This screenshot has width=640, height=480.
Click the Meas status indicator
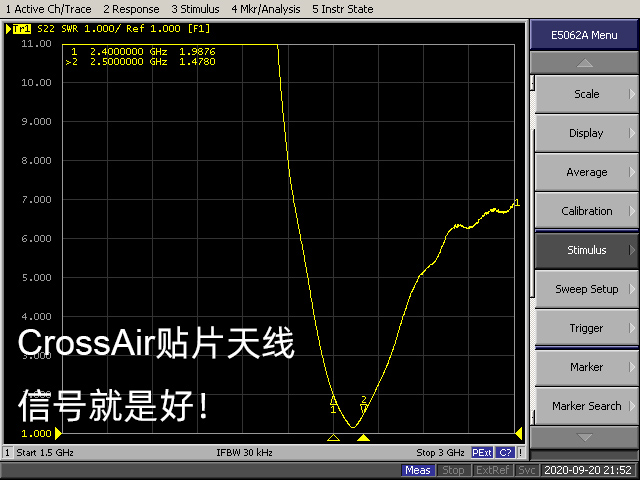coord(418,470)
